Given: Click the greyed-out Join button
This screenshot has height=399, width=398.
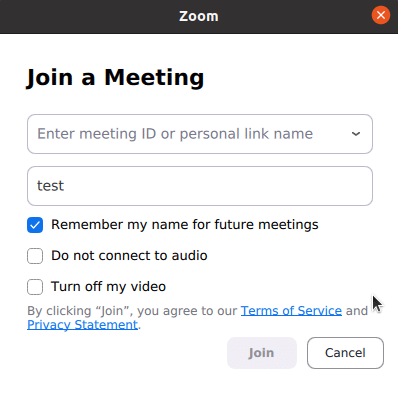Looking at the screenshot, I should pyautogui.click(x=262, y=353).
